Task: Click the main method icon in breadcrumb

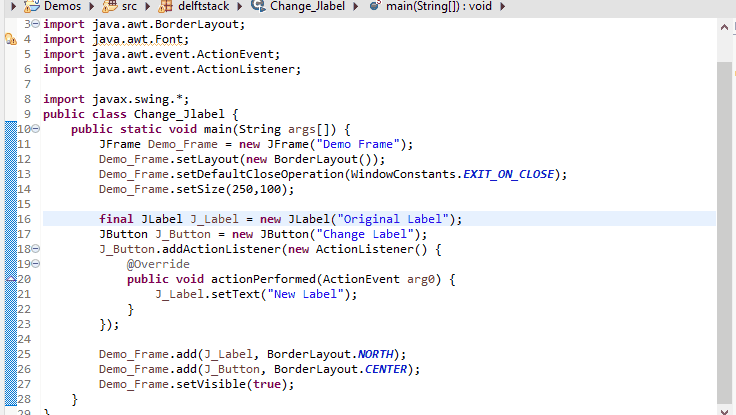Action: (x=375, y=6)
